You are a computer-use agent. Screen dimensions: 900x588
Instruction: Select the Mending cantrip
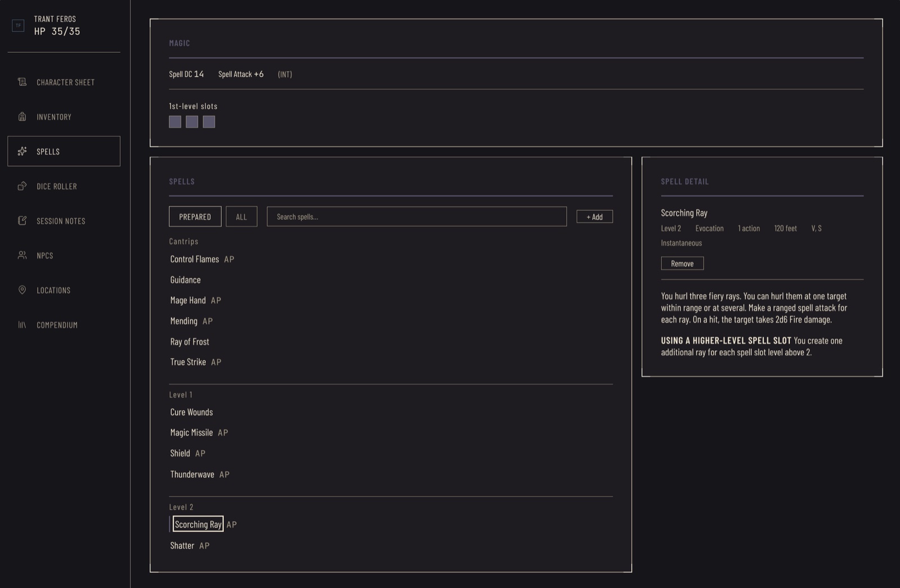point(184,321)
